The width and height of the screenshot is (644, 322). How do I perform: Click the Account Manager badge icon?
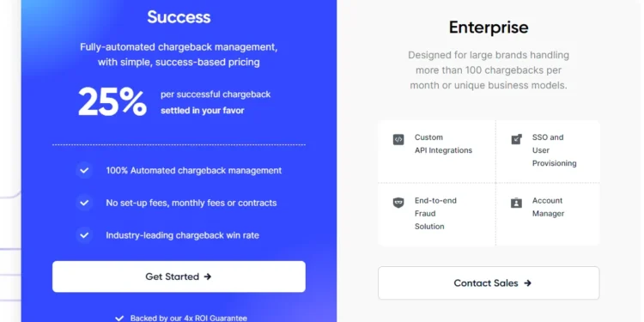tap(516, 203)
